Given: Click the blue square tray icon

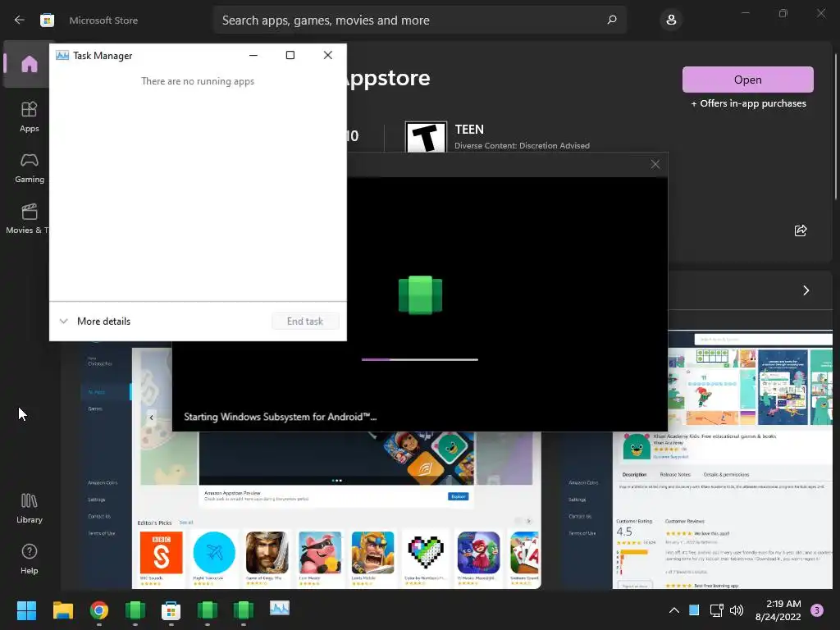Looking at the screenshot, I should pyautogui.click(x=694, y=610).
